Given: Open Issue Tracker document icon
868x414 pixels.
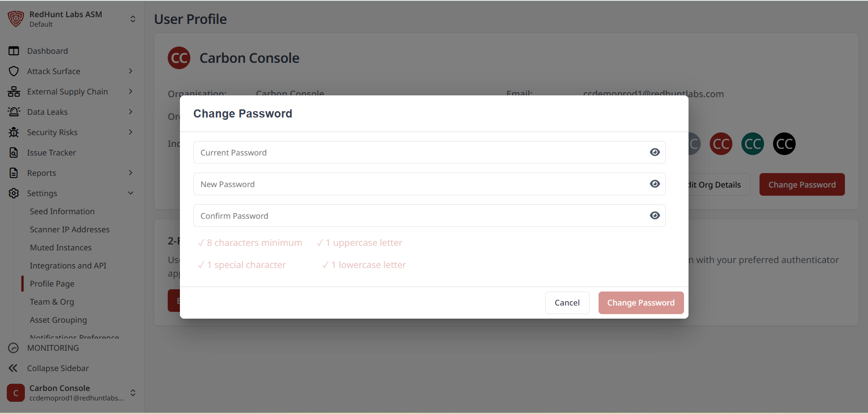Looking at the screenshot, I should coord(14,153).
